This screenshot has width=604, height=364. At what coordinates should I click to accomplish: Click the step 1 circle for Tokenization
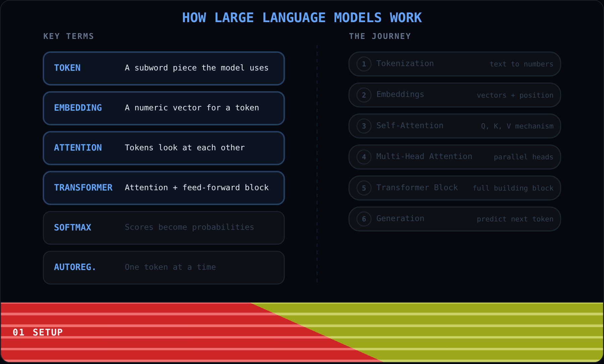click(364, 64)
